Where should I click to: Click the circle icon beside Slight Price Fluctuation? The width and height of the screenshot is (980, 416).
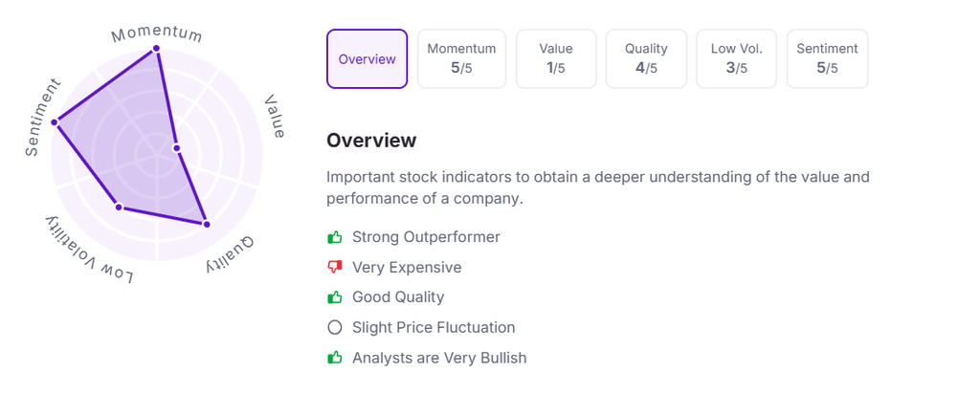[335, 327]
